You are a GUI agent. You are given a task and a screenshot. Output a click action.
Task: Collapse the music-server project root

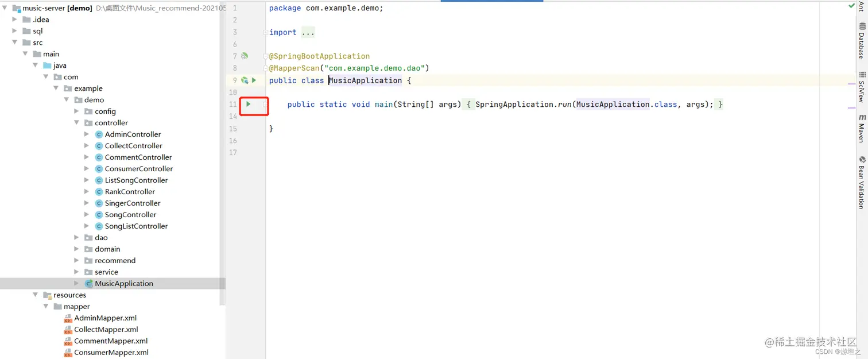point(5,8)
